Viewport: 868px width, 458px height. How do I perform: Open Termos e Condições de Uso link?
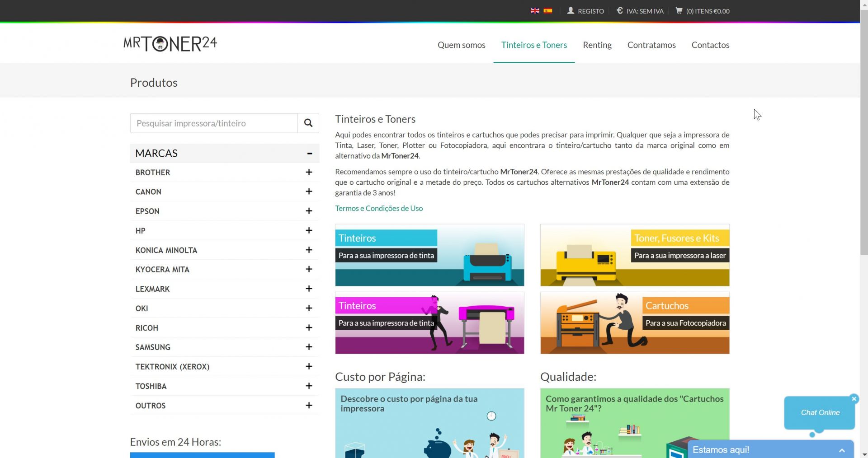(379, 208)
